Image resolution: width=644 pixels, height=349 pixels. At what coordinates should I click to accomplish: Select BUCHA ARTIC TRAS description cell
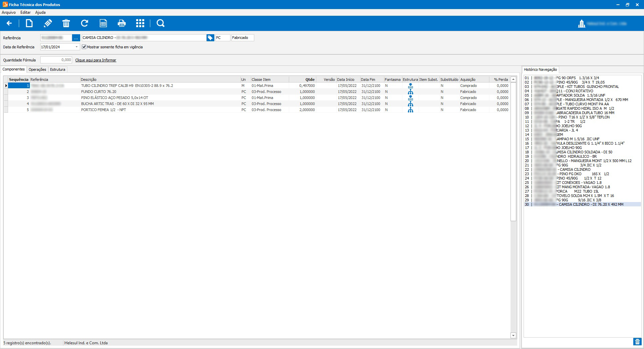tap(160, 104)
